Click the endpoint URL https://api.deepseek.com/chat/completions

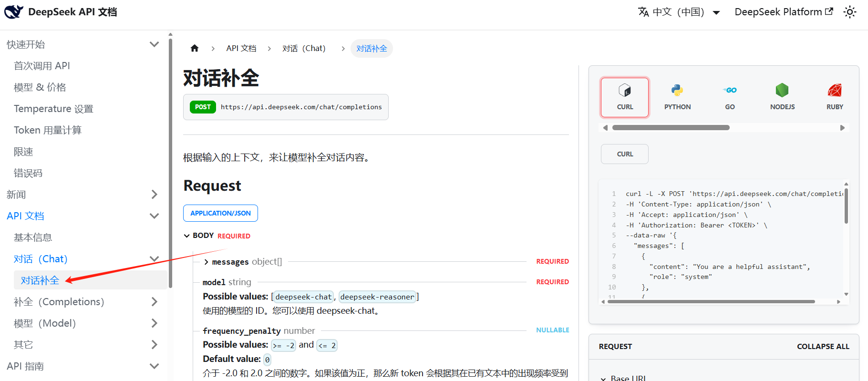[x=301, y=107]
